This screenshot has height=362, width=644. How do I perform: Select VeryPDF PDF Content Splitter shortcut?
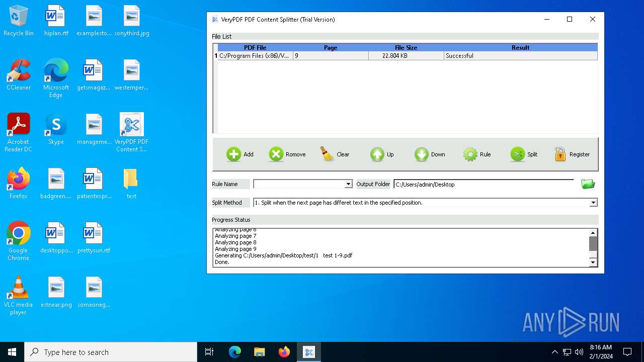click(x=131, y=133)
